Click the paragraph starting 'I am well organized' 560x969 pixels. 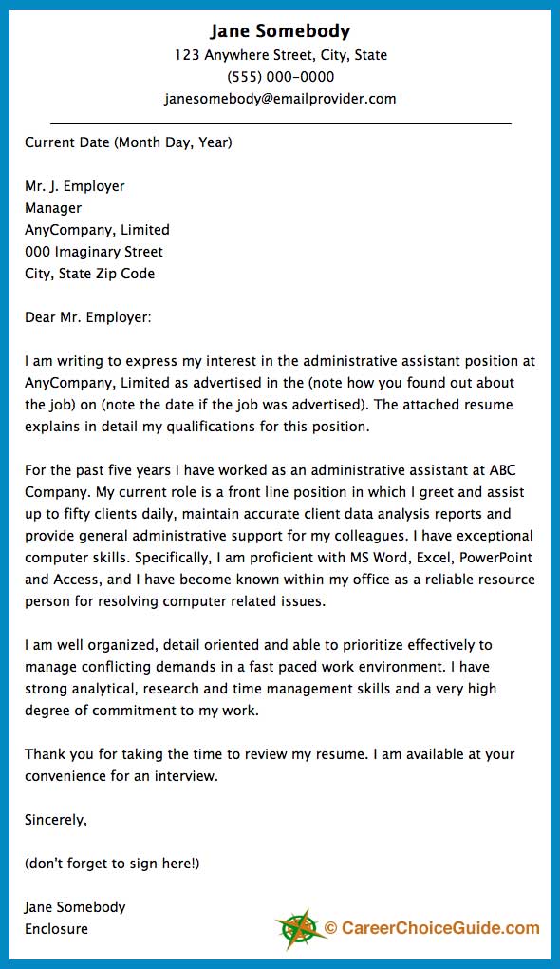pyautogui.click(x=261, y=678)
